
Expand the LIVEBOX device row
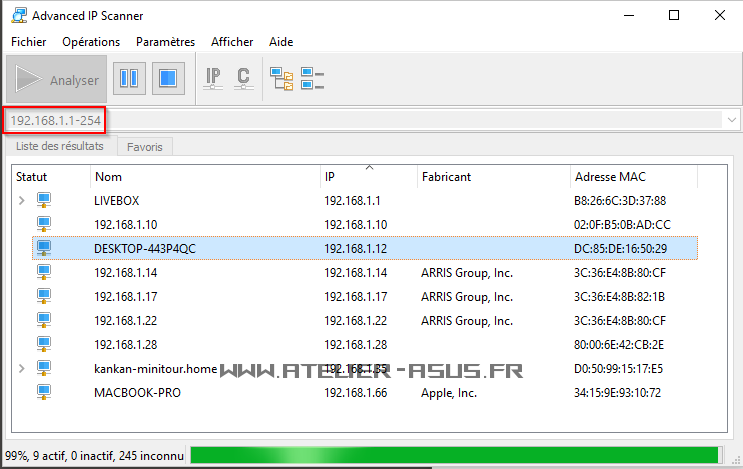coord(21,201)
